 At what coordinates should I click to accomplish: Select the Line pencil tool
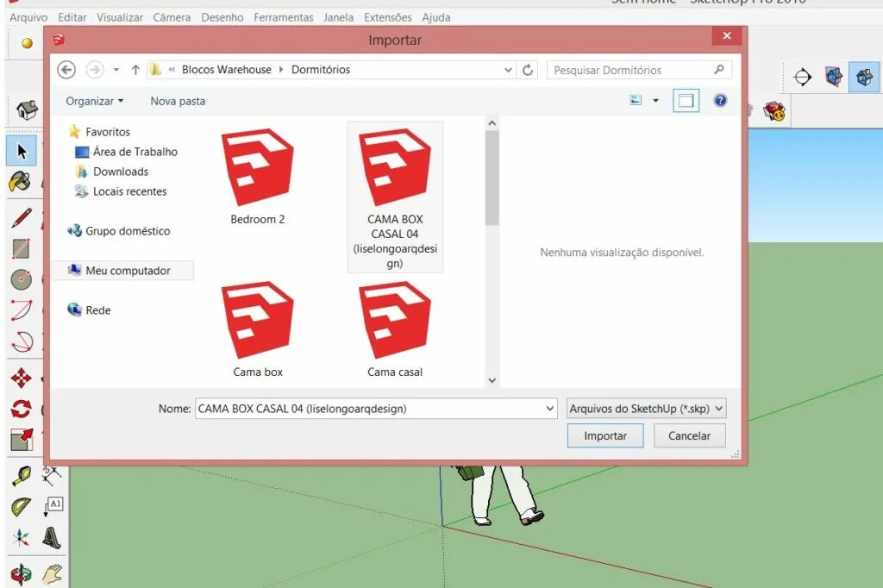click(x=22, y=218)
